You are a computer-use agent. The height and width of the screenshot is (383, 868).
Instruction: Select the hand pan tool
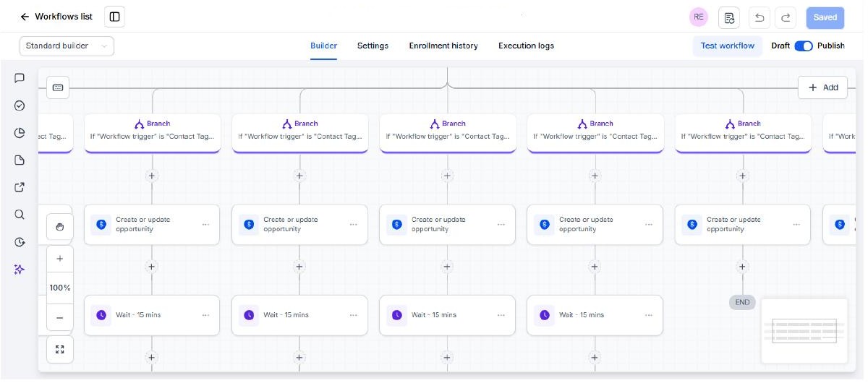tap(59, 227)
